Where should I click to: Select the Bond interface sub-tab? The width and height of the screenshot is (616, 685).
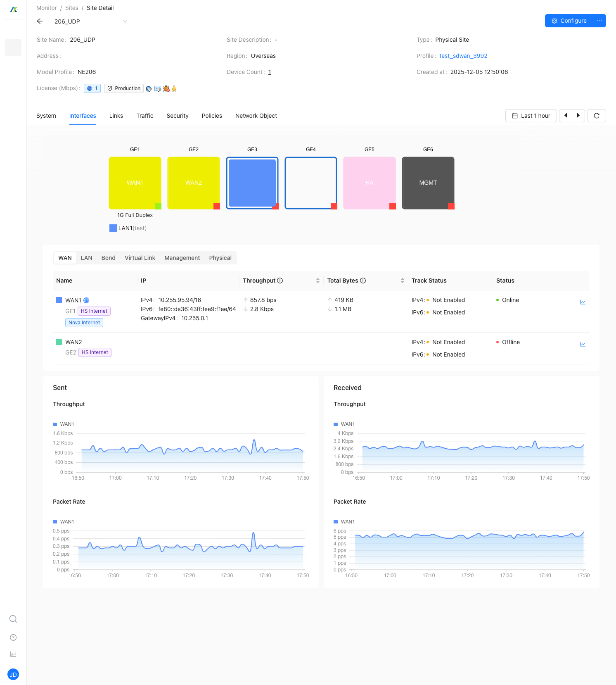tap(109, 258)
